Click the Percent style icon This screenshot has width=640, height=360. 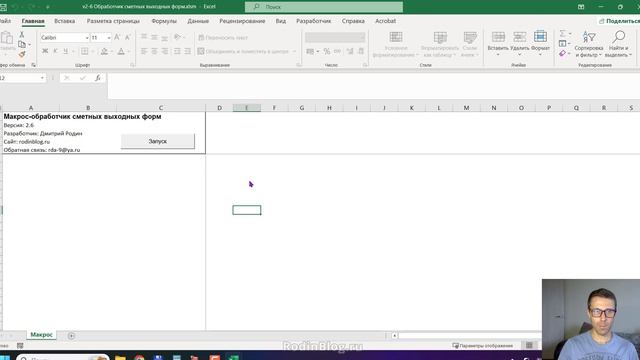(327, 51)
